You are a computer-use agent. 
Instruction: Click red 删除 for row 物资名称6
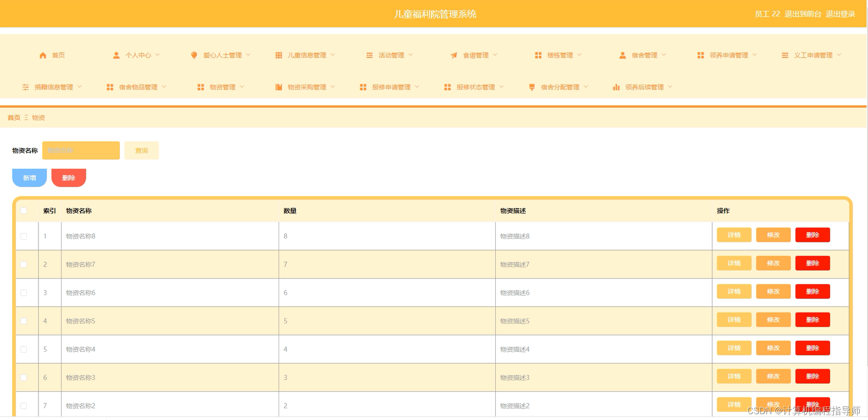812,291
